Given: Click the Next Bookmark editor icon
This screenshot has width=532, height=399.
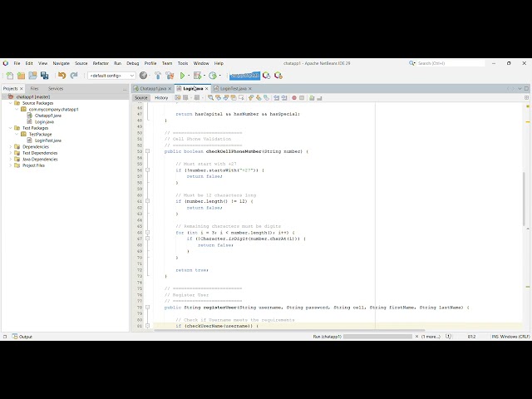Looking at the screenshot, I should 259,98.
